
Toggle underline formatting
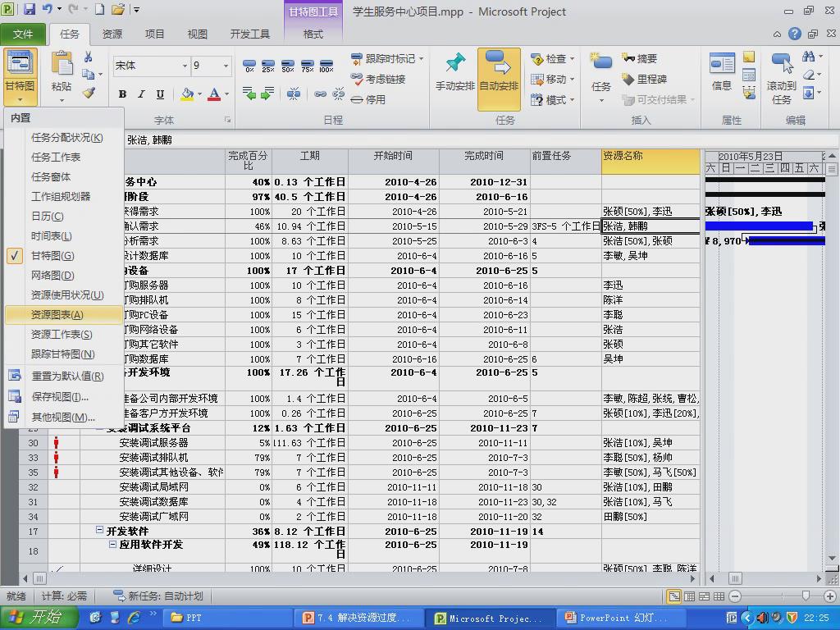pos(160,94)
